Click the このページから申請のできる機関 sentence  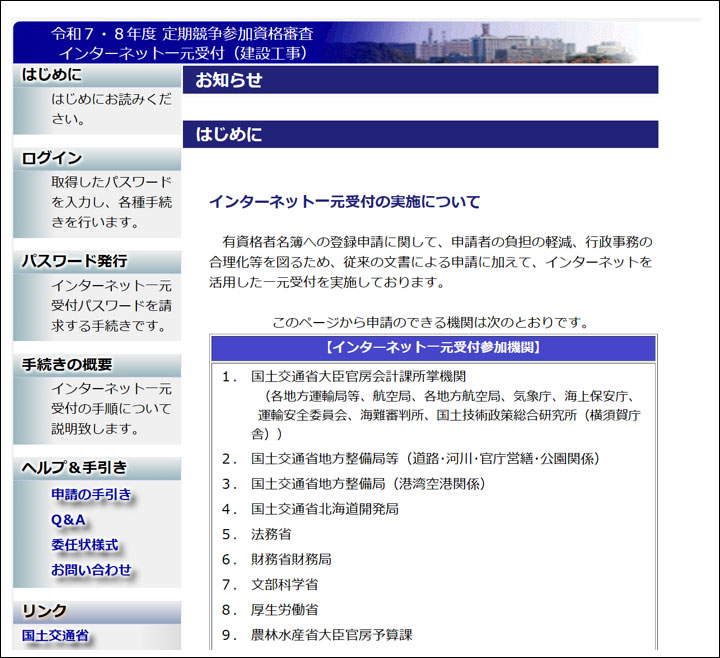[430, 322]
